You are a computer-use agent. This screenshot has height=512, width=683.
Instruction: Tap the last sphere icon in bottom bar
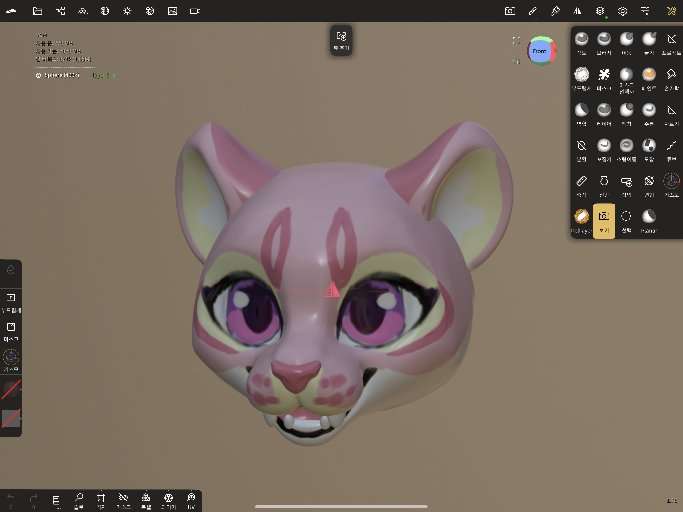[191, 500]
